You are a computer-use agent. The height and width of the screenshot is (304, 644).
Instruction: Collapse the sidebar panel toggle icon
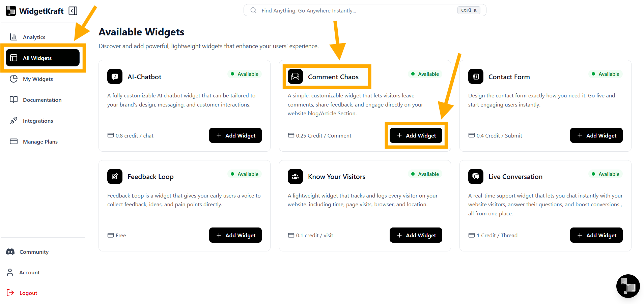point(73,11)
